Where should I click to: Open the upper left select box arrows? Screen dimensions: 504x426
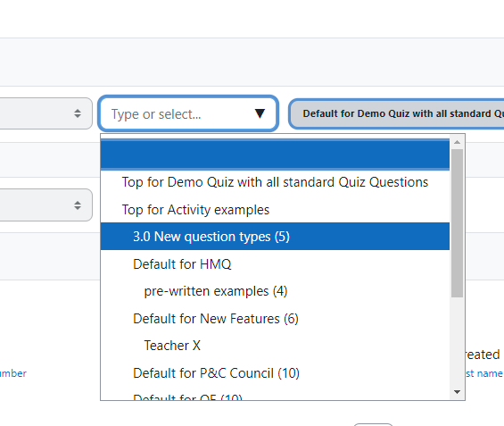[78, 113]
